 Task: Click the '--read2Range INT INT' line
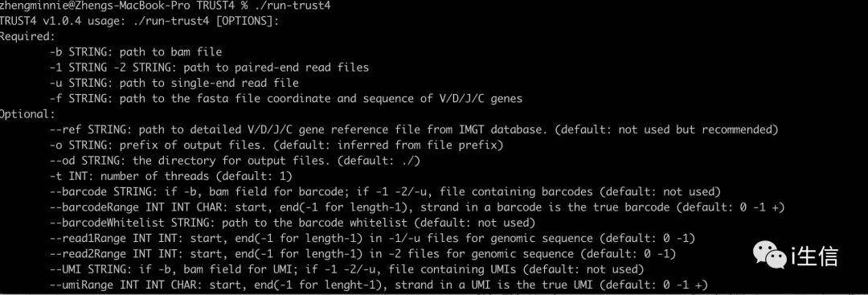click(x=363, y=254)
